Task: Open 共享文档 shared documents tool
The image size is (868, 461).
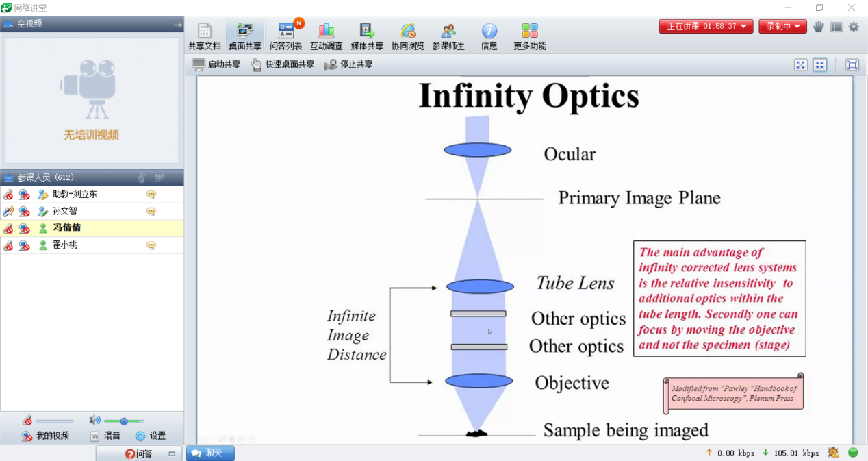Action: click(204, 36)
